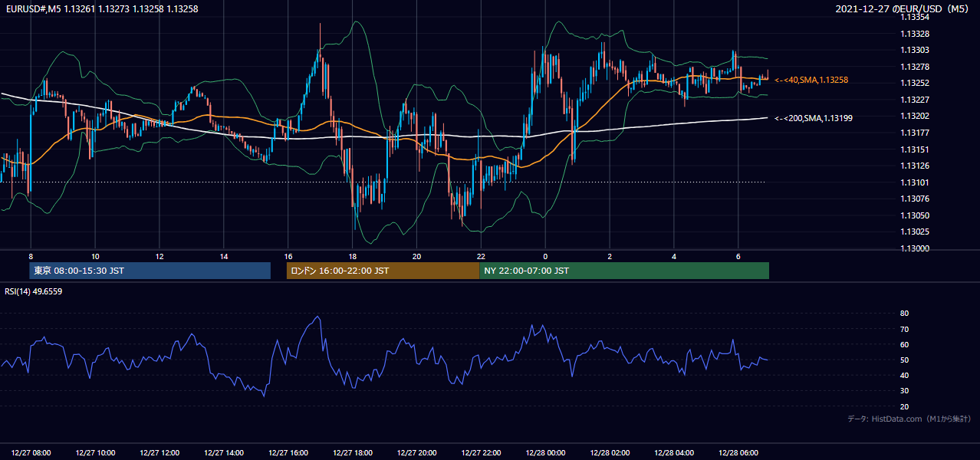This screenshot has width=980, height=460.
Task: Click price axis value 1.13126
Action: coord(915,166)
